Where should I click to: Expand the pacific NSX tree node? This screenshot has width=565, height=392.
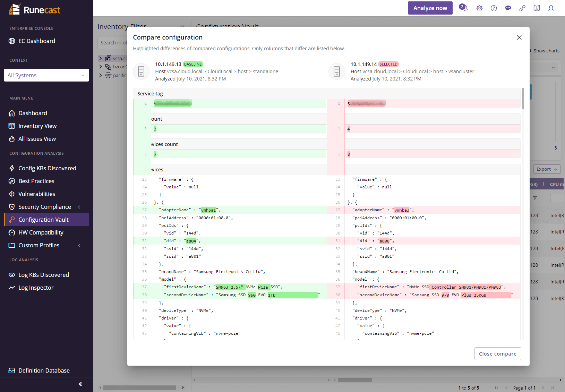[101, 75]
